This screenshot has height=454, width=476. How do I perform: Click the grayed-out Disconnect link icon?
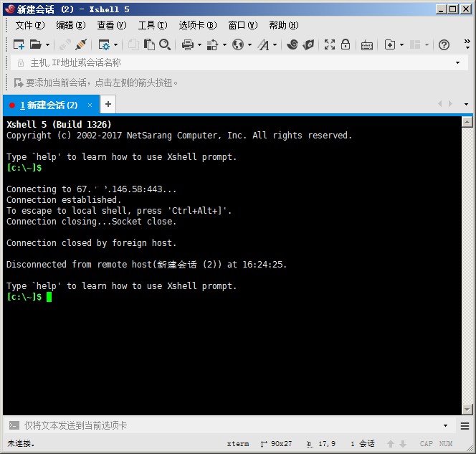coord(65,45)
